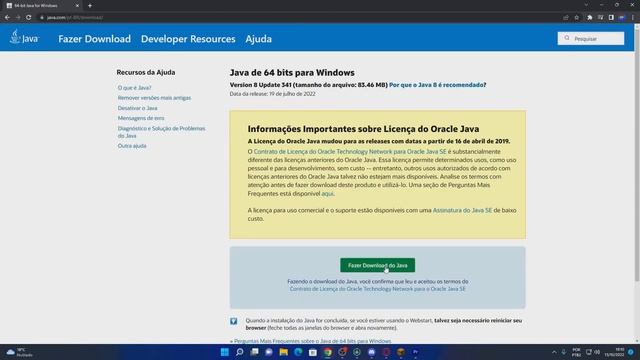
Task: Open the 'O que é Java?' link
Action: pos(134,88)
